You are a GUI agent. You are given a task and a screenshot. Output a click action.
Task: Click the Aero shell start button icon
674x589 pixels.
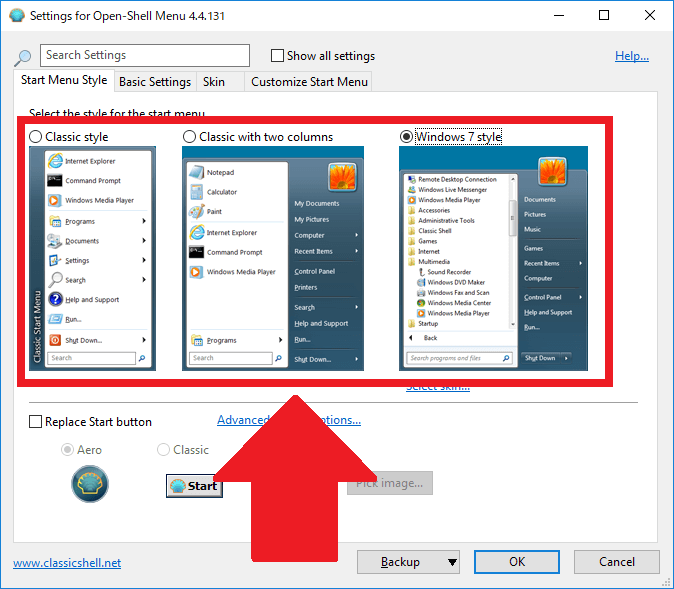click(90, 485)
